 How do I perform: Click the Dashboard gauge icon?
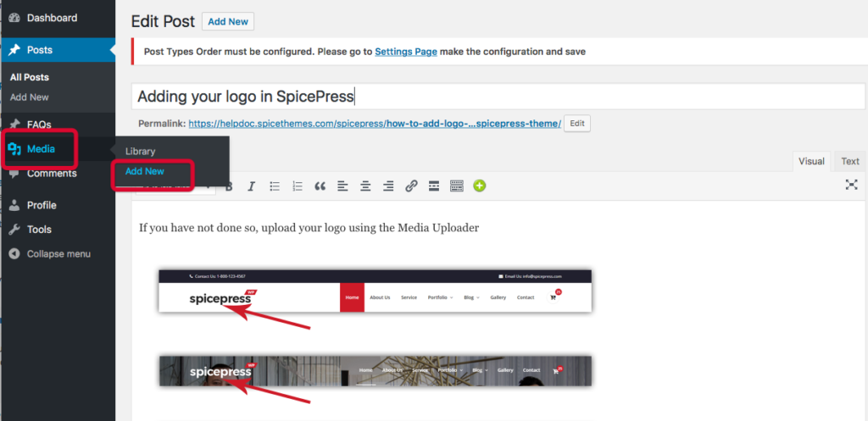coord(14,19)
